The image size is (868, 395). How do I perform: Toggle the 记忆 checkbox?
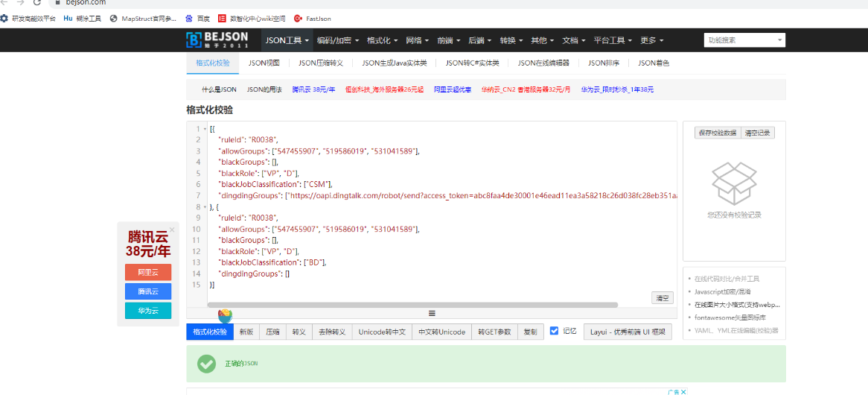(x=554, y=331)
